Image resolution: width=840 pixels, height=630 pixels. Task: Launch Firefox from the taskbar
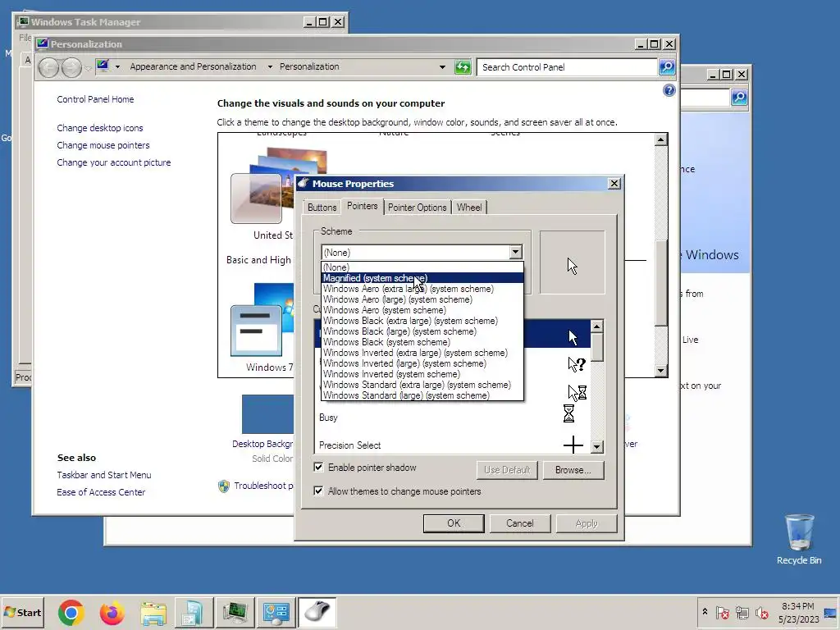[x=112, y=612]
